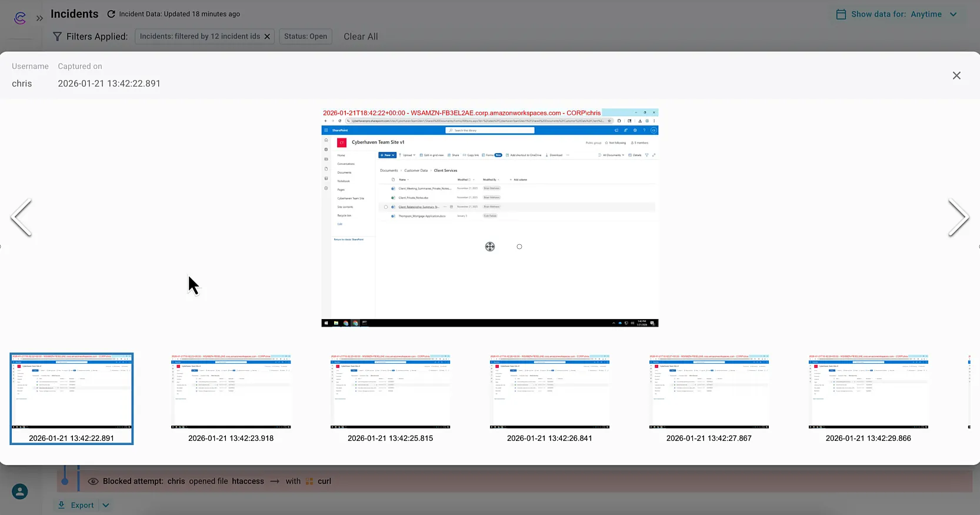Refresh incident data icon
The width and height of the screenshot is (980, 515).
click(111, 14)
